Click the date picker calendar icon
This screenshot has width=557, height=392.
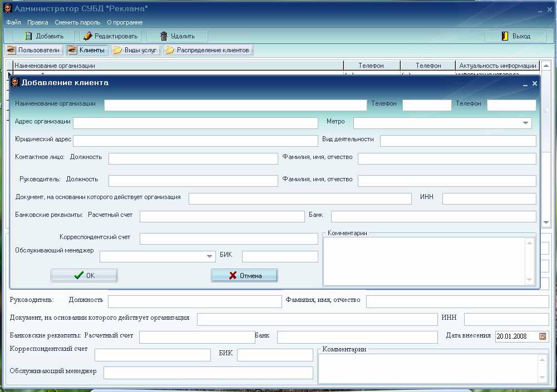point(543,336)
